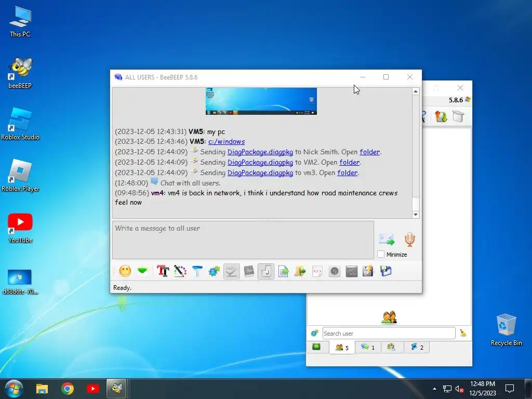532x399 pixels.
Task: Open folder link in vm3 transfer line
Action: click(x=347, y=172)
